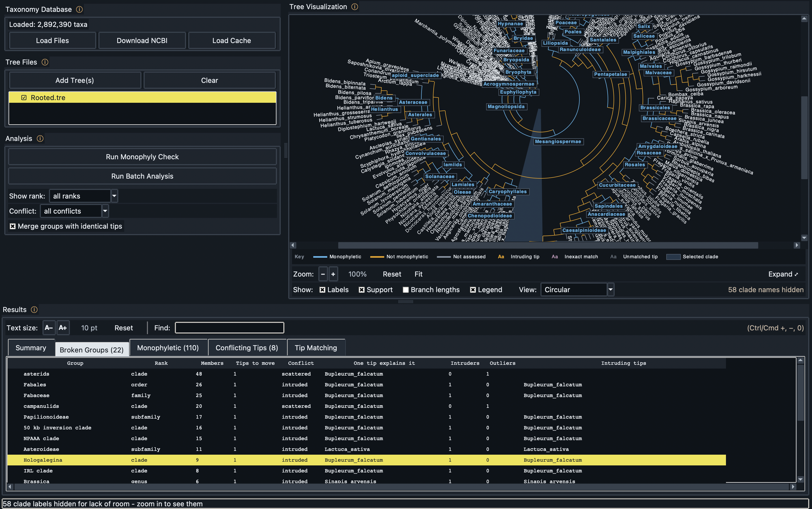Click the Tree Visualization info icon
The width and height of the screenshot is (812, 509).
(355, 7)
